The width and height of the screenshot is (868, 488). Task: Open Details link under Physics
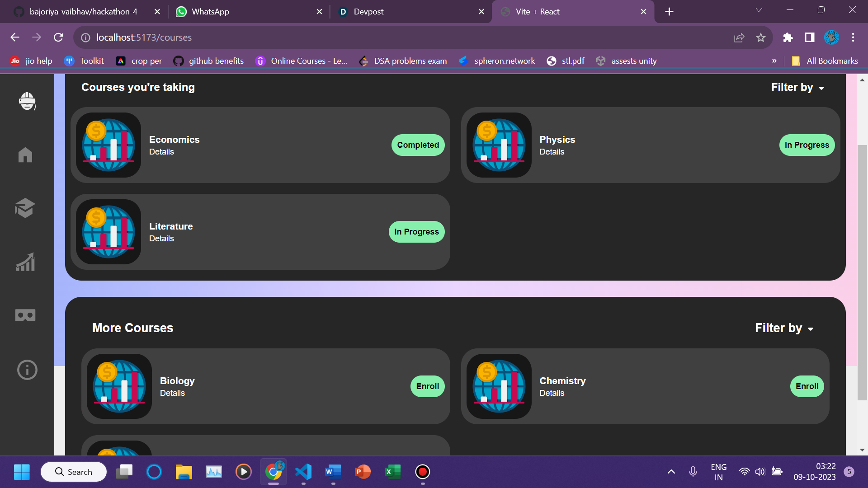tap(552, 152)
